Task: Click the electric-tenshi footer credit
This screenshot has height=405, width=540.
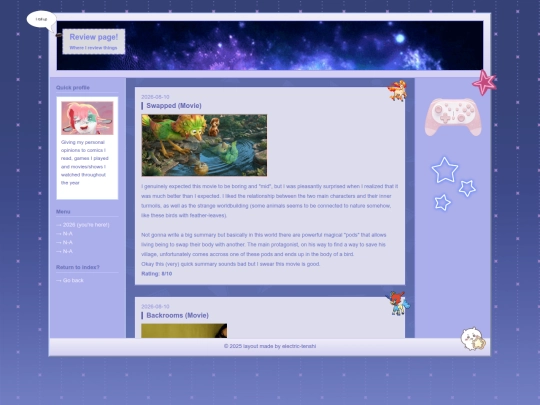Action: (x=299, y=346)
